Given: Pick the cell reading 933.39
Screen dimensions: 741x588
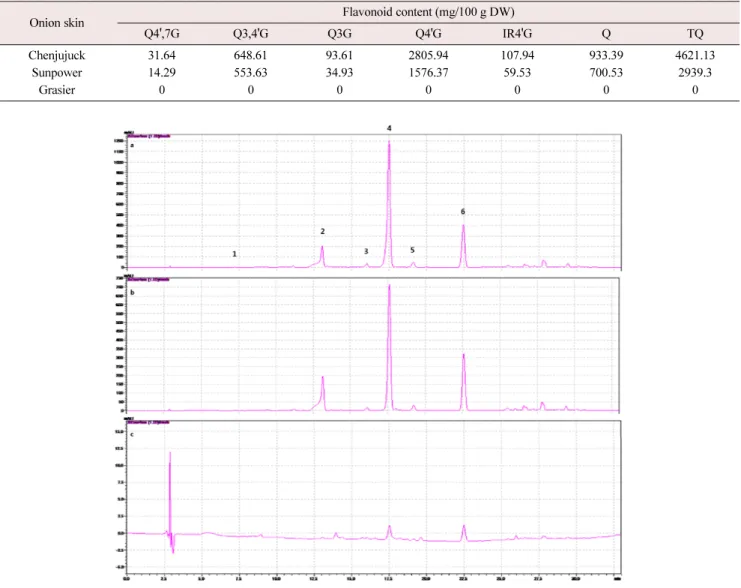Looking at the screenshot, I should click(606, 55).
